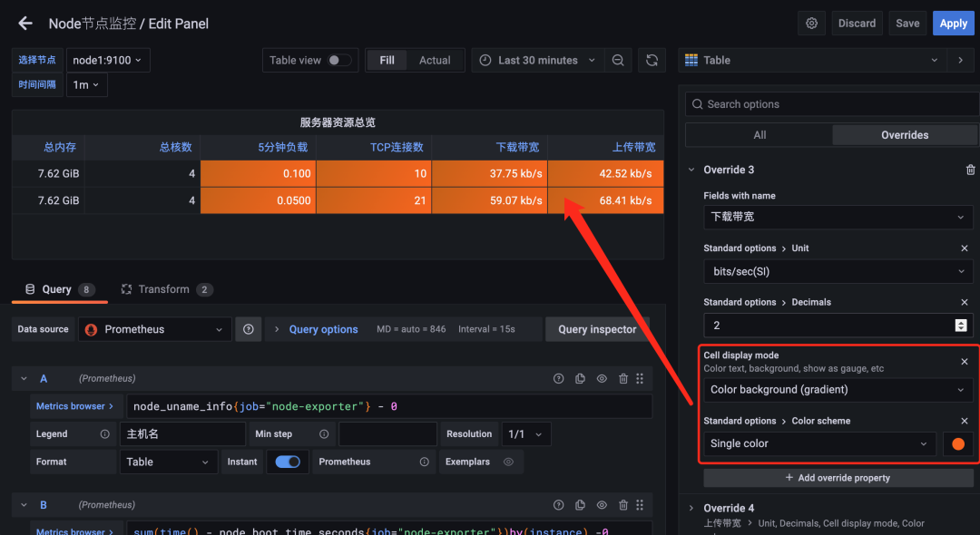This screenshot has height=535, width=980.
Task: Open the Last 30 minutes time picker
Action: click(537, 60)
